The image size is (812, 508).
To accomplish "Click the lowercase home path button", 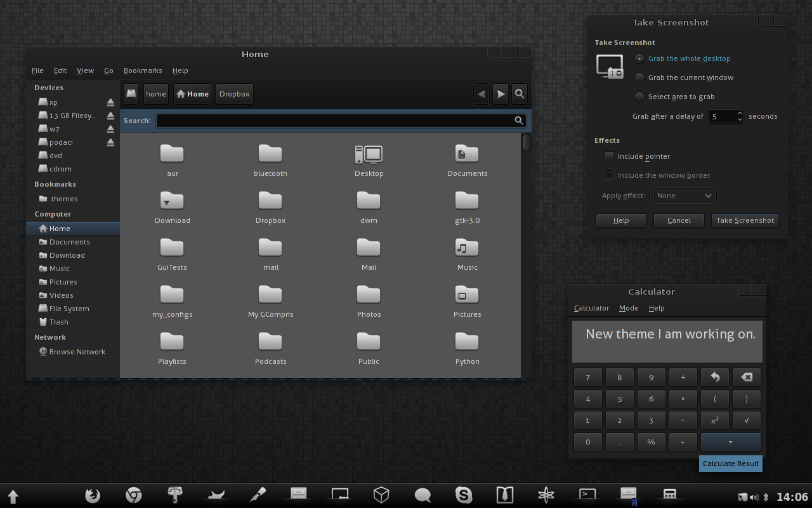I will (x=156, y=94).
